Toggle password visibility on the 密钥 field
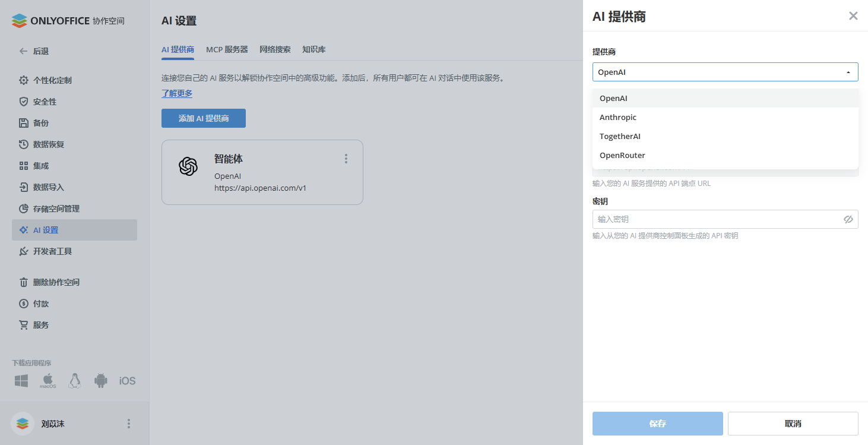 tap(848, 219)
